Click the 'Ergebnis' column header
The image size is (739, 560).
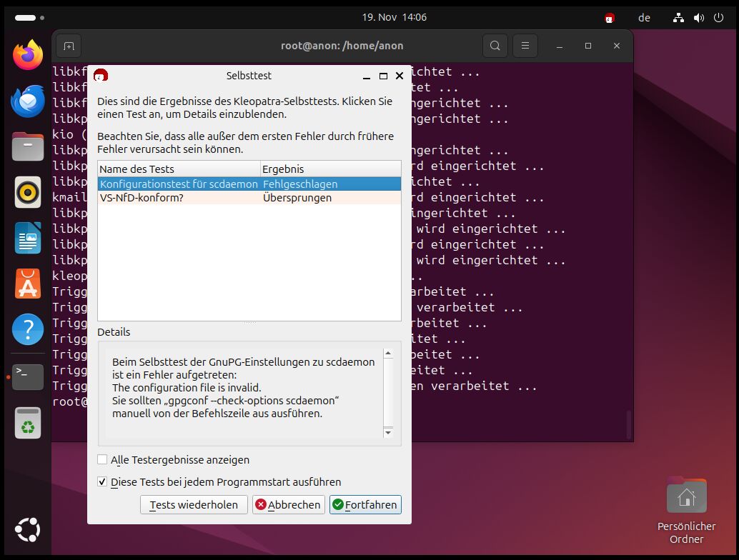click(329, 169)
